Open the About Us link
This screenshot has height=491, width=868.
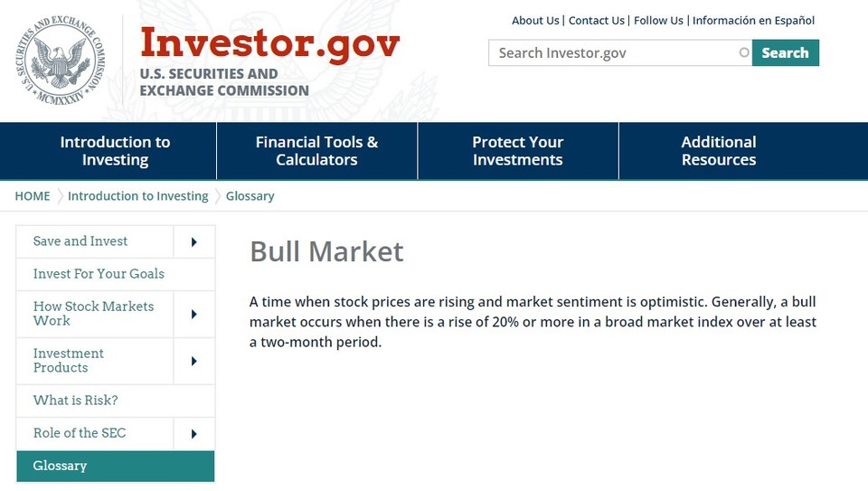(535, 21)
